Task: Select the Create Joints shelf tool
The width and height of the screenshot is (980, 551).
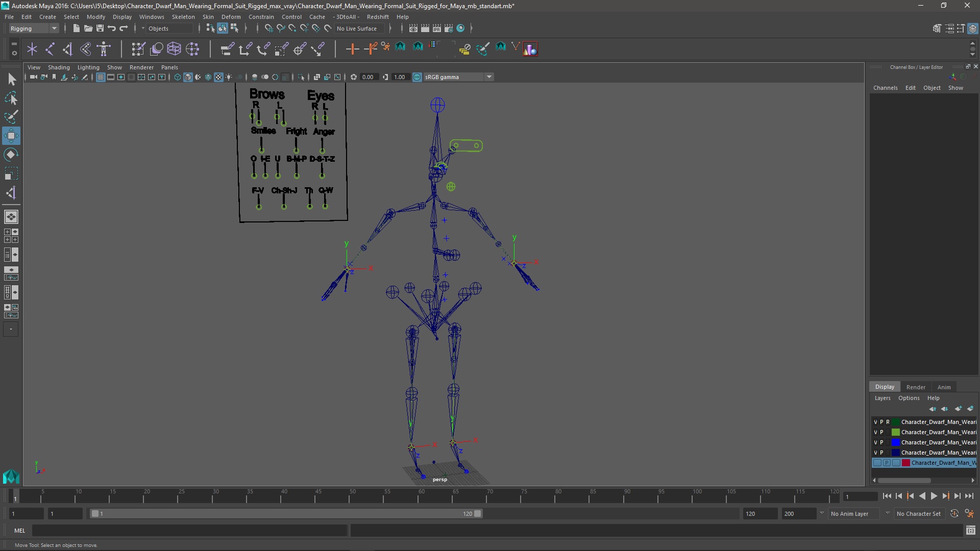Action: [50, 49]
